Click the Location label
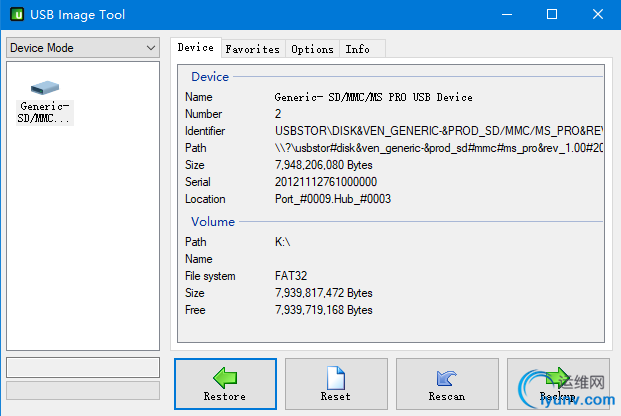The height and width of the screenshot is (416, 621). pos(205,199)
